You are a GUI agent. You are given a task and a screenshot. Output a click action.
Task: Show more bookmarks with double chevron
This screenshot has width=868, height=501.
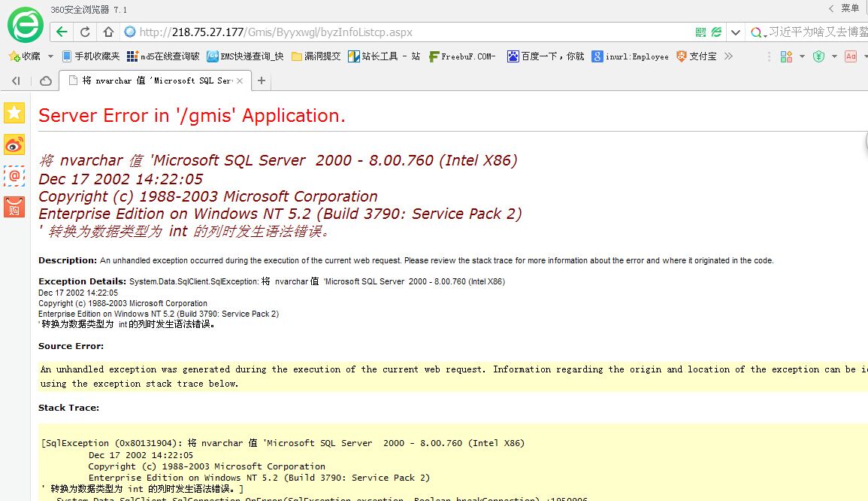pyautogui.click(x=728, y=56)
